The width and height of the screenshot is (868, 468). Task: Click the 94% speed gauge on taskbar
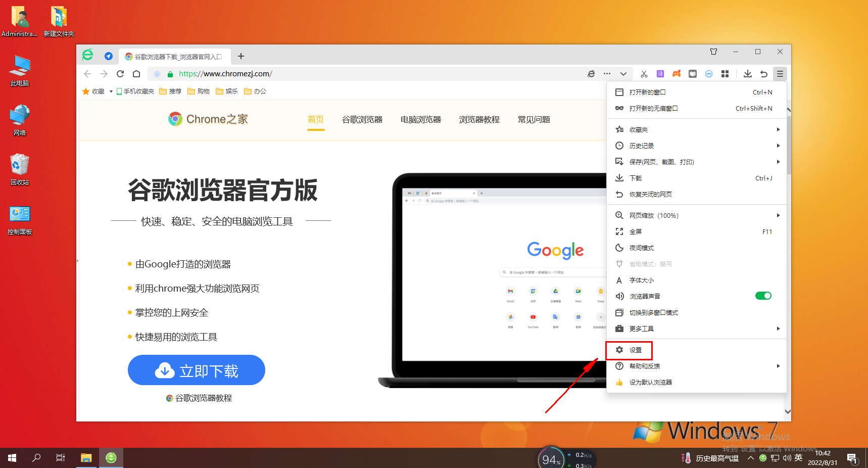(x=551, y=458)
